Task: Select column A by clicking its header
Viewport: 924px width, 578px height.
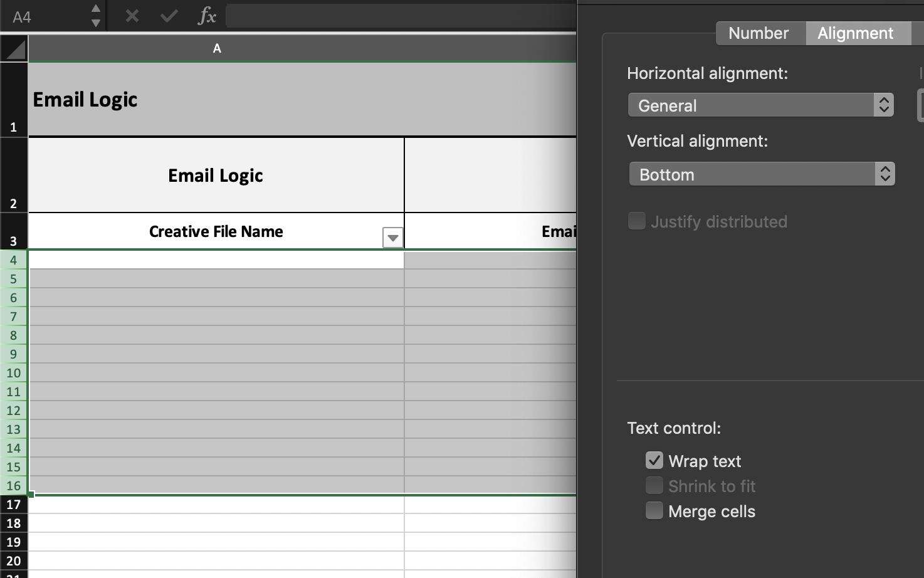Action: (x=217, y=48)
